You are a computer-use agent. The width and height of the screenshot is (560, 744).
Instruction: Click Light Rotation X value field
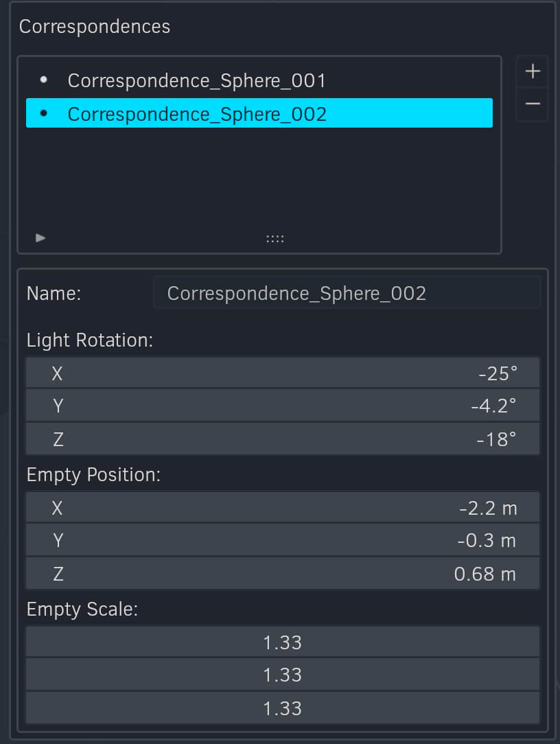pyautogui.click(x=282, y=373)
